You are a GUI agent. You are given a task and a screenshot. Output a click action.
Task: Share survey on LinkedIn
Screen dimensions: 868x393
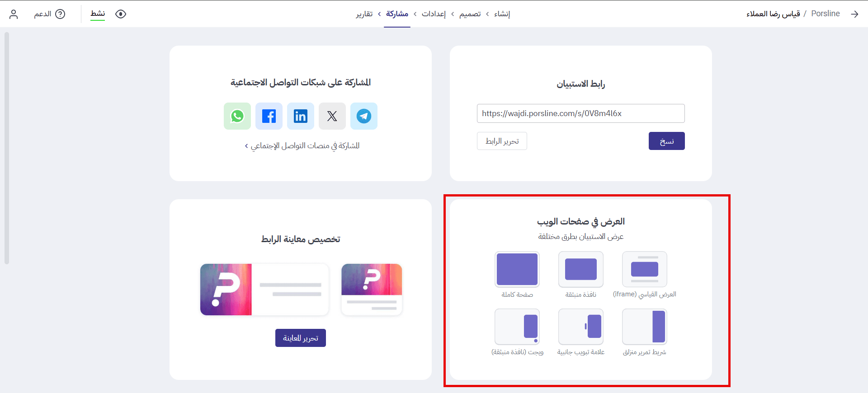[x=301, y=116]
